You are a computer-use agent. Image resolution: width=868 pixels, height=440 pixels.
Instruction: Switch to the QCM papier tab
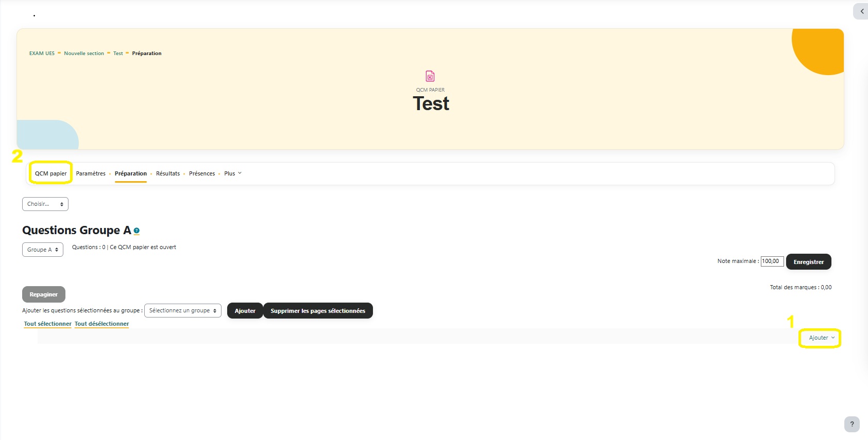click(51, 173)
